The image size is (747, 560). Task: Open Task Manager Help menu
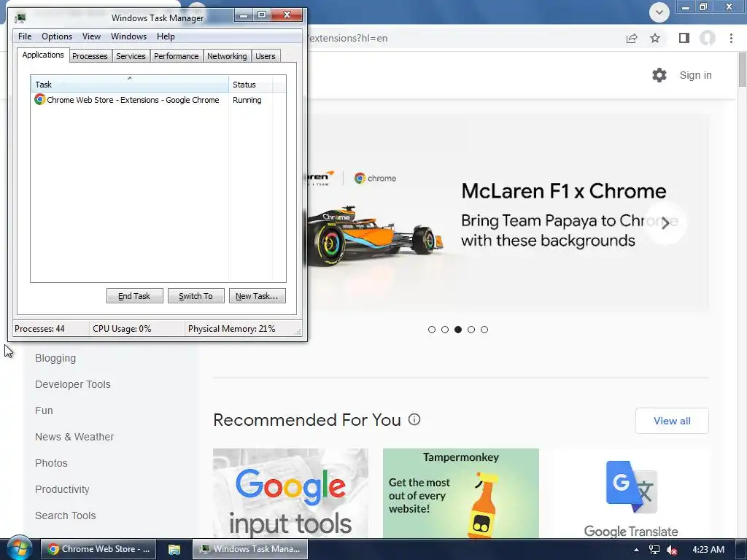pos(166,36)
